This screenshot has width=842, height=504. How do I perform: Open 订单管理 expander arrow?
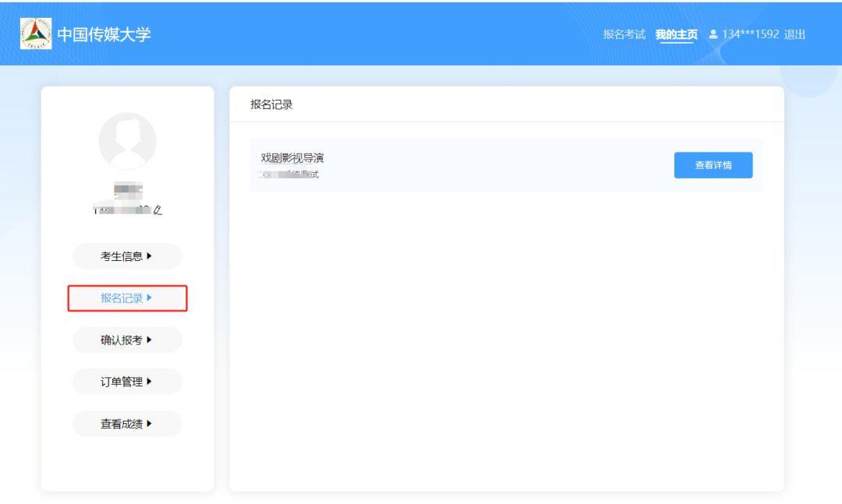[149, 382]
